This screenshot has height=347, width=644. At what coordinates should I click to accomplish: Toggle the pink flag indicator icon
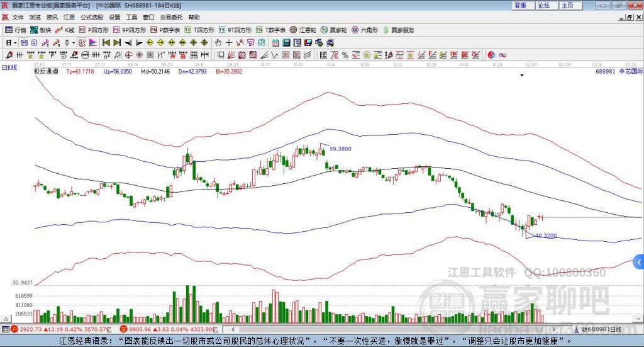click(x=93, y=43)
